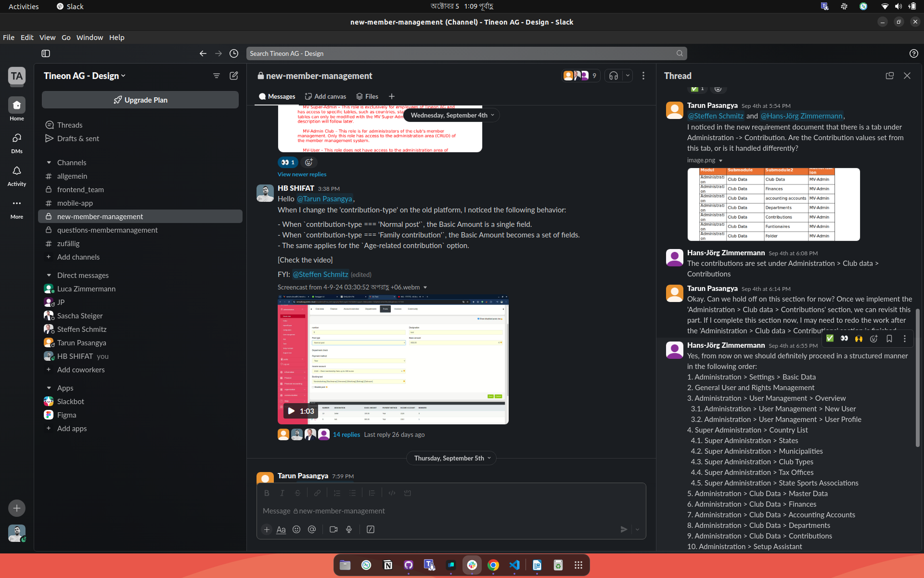The height and width of the screenshot is (578, 924).
Task: Toggle strikethrough formatting in the composer
Action: click(x=297, y=493)
